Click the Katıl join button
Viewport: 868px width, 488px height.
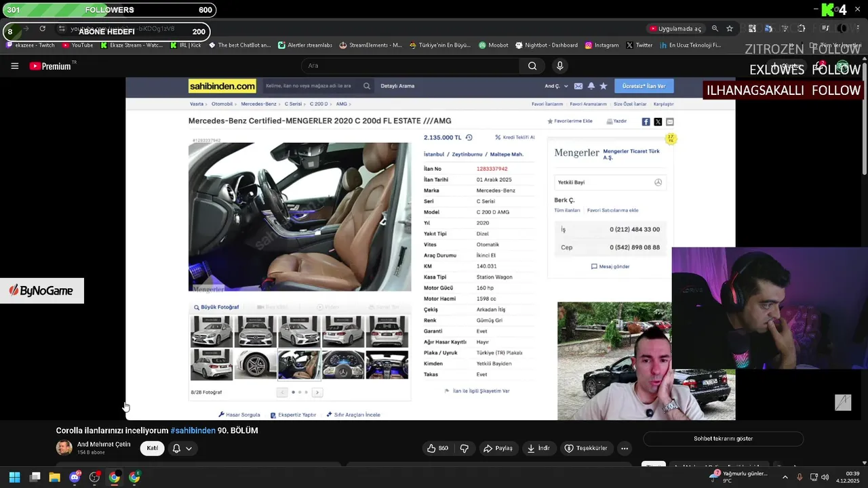tap(153, 448)
